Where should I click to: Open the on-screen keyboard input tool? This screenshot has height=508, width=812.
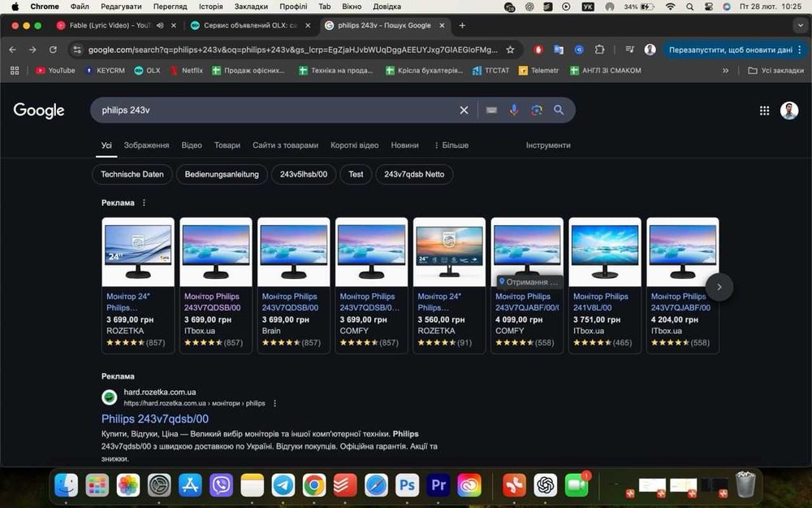(x=491, y=110)
